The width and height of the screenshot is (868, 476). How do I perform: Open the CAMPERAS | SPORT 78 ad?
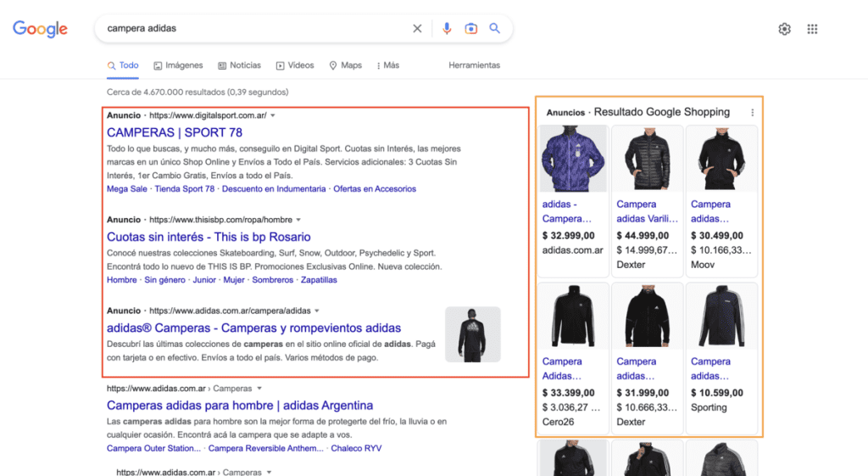click(175, 132)
